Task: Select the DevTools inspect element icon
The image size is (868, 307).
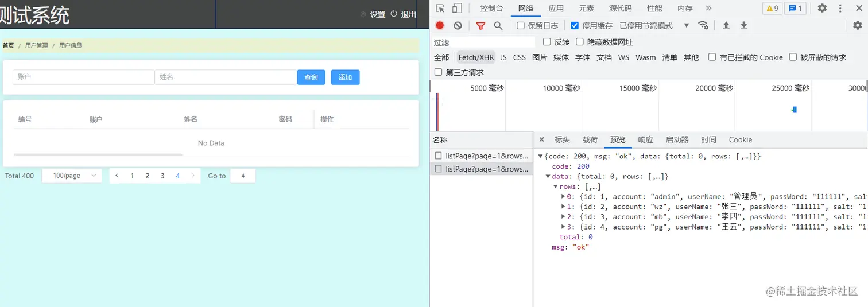Action: click(440, 8)
